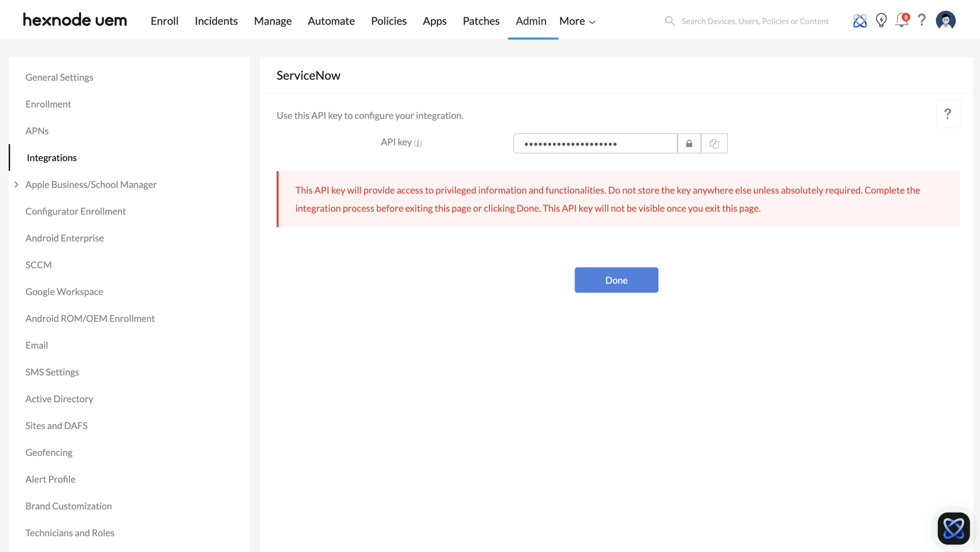Click the hexnode uem logo

click(x=75, y=20)
